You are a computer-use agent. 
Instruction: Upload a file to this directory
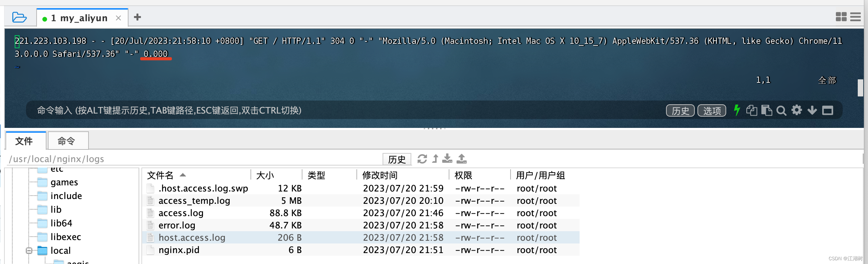tap(462, 159)
